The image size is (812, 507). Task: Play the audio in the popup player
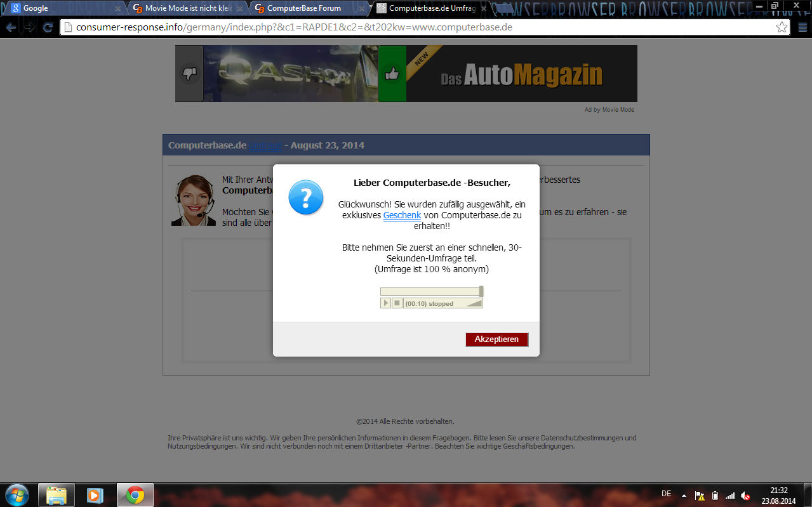pos(385,303)
